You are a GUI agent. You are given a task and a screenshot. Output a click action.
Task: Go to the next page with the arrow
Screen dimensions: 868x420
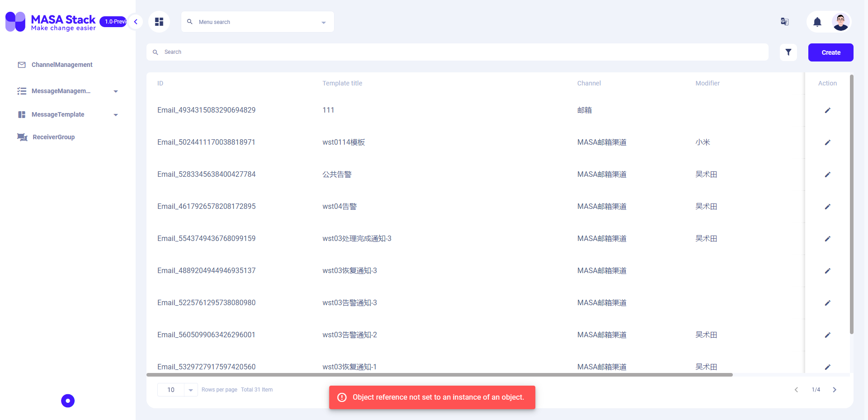pos(834,389)
